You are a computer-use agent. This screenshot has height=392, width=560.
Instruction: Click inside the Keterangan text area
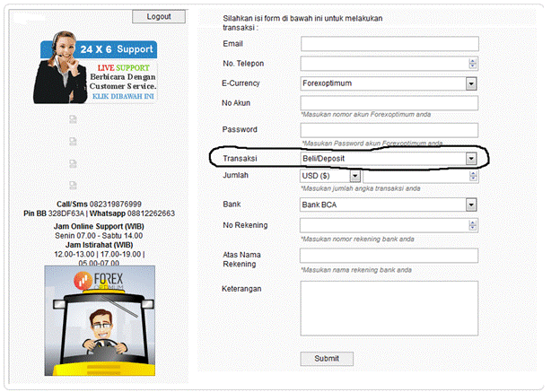pyautogui.click(x=389, y=309)
